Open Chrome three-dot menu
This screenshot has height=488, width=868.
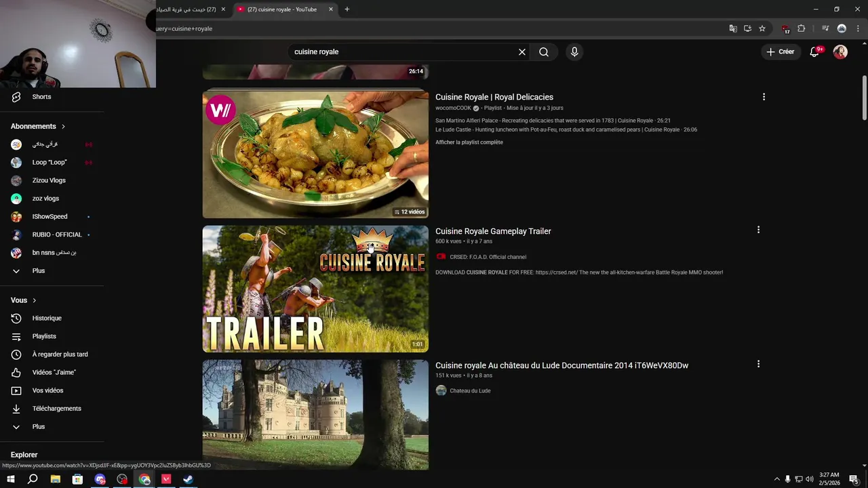pyautogui.click(x=858, y=28)
